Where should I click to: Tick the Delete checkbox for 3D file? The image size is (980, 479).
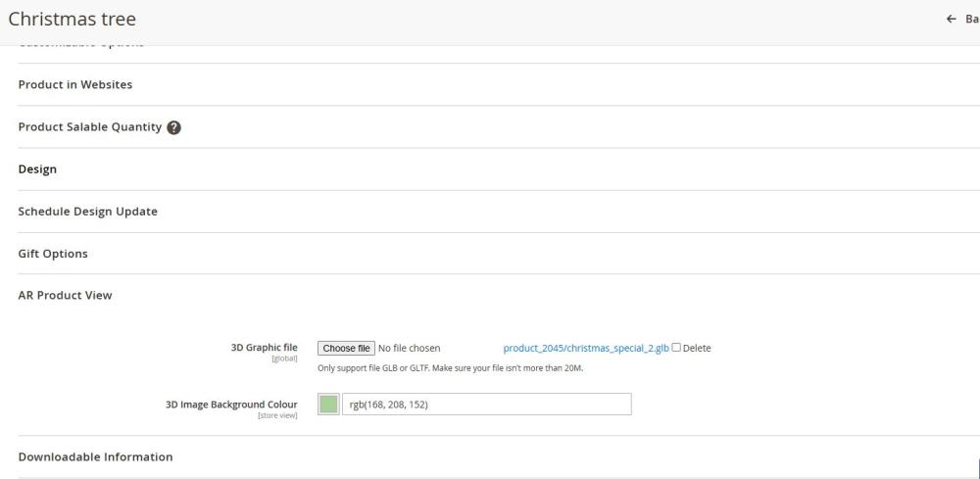point(676,348)
